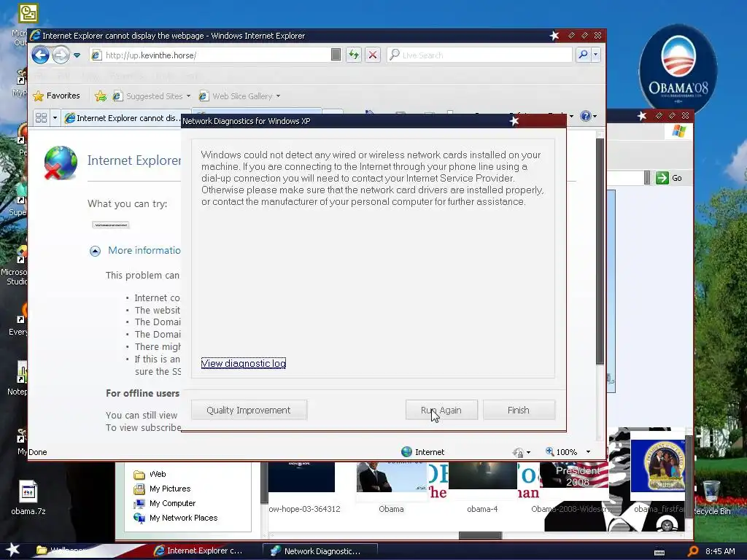This screenshot has height=560, width=747.
Task: Select the ow-hope-03-364312 thumbnail
Action: pos(301,477)
